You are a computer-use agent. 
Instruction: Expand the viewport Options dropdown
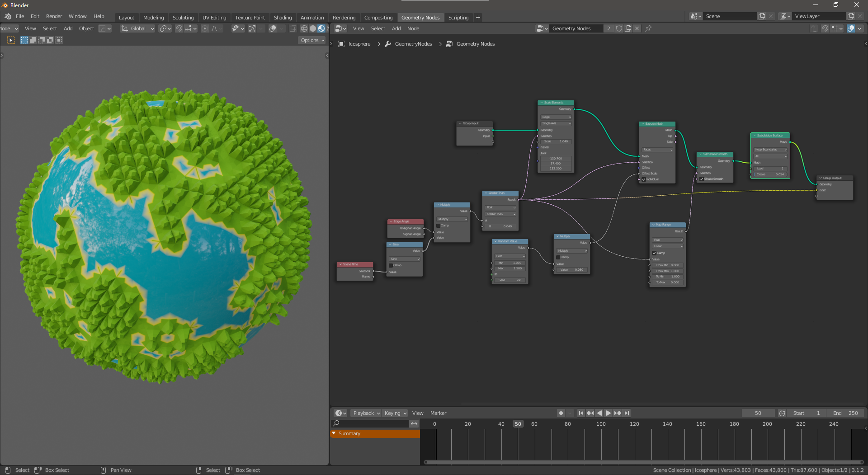(312, 40)
